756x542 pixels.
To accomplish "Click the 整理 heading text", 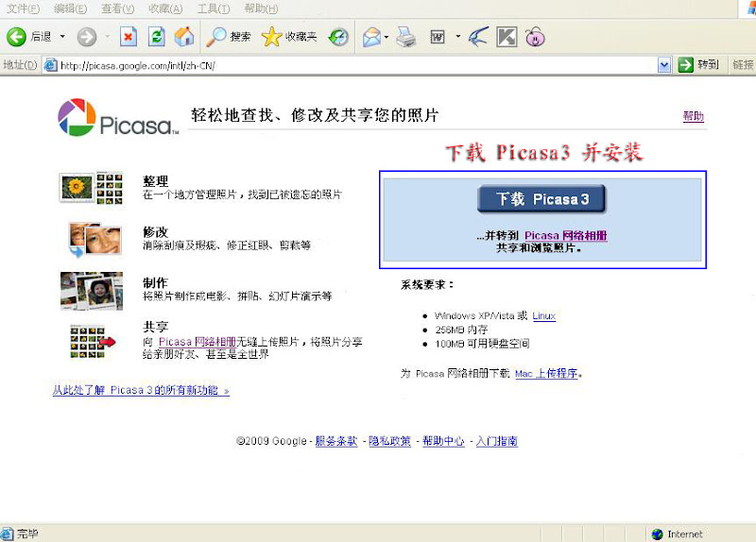I will click(x=155, y=181).
